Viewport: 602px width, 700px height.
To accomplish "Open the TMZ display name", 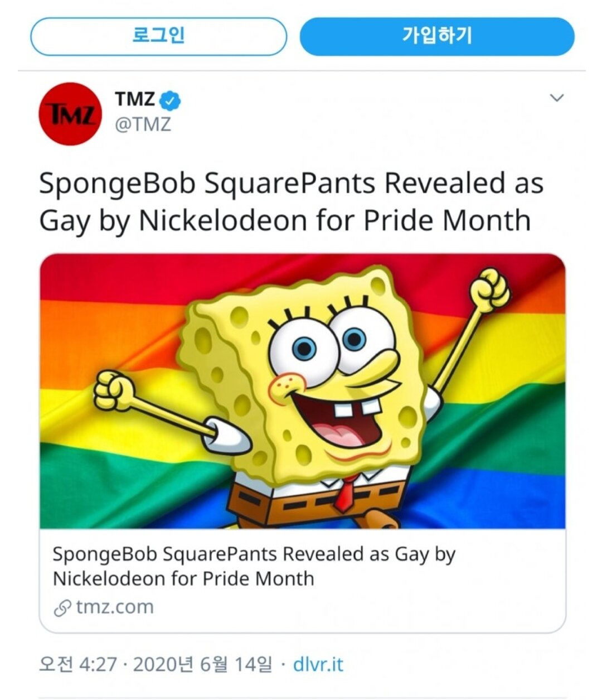I will 135,99.
